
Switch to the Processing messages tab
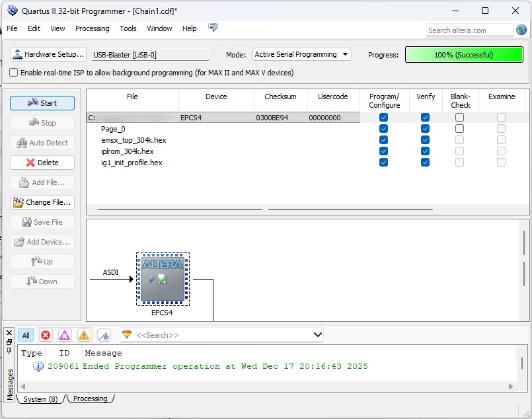pyautogui.click(x=91, y=399)
